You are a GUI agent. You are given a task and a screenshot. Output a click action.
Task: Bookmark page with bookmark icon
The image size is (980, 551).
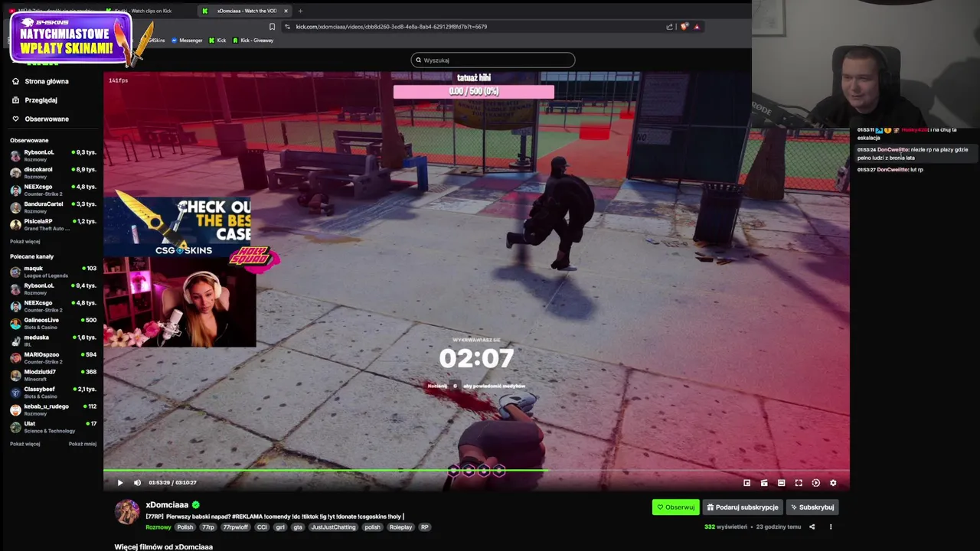click(272, 27)
